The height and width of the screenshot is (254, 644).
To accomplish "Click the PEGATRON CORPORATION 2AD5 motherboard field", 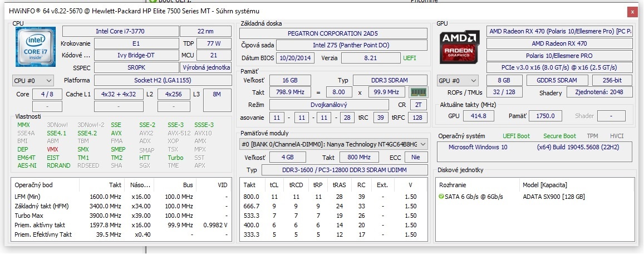I will pyautogui.click(x=333, y=33).
